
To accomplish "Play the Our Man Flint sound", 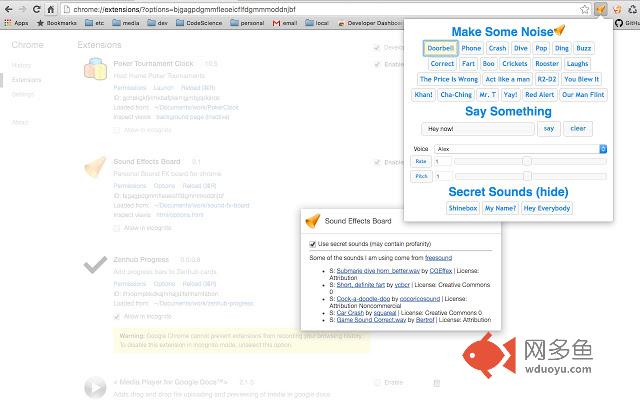I will [x=583, y=95].
